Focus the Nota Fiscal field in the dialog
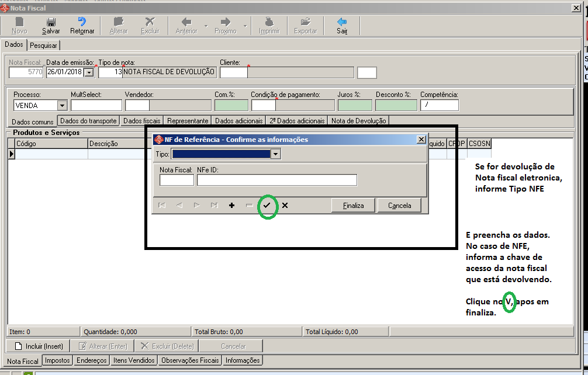 click(x=177, y=180)
